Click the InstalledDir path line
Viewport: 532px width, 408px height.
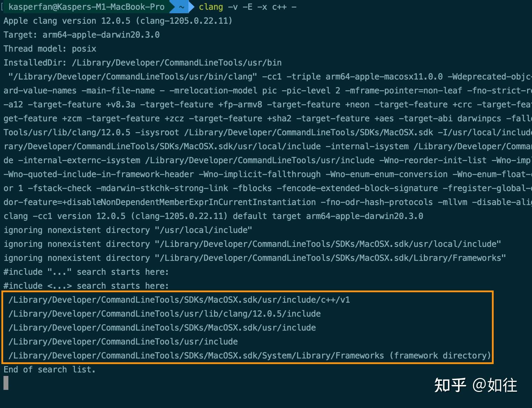[142, 62]
